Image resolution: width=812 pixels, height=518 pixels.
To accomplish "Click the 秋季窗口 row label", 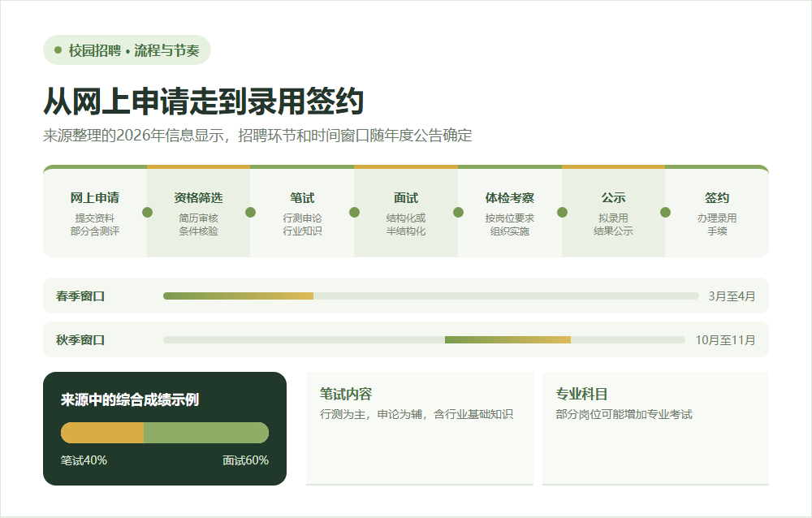I will click(x=80, y=340).
